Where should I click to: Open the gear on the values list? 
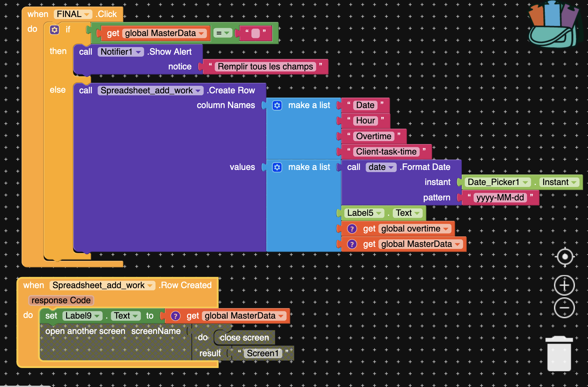(277, 167)
